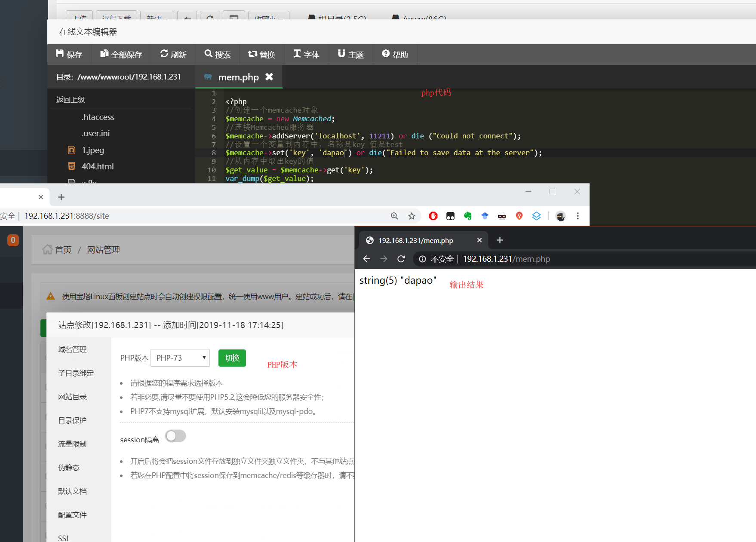
Task: Click the red ad-blocker extension icon
Action: click(433, 216)
